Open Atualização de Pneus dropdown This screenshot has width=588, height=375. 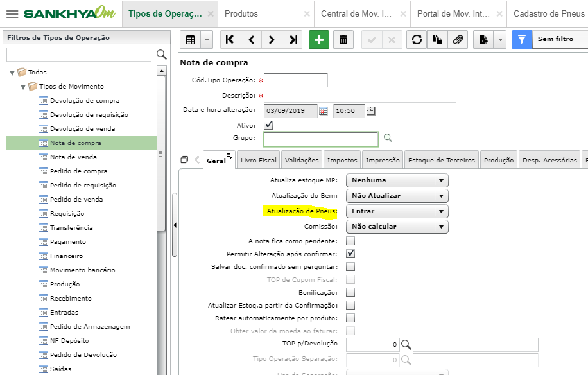pyautogui.click(x=397, y=211)
